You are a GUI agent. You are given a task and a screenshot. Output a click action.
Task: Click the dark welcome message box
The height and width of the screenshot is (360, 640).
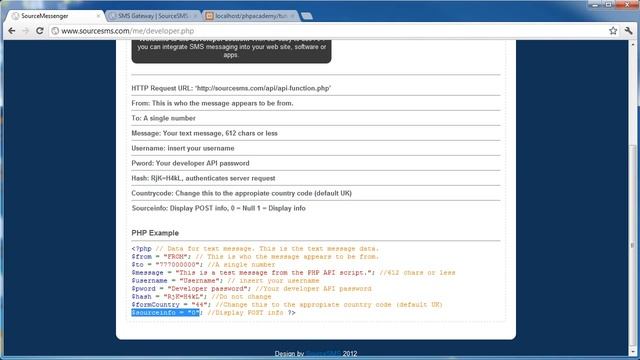point(231,51)
